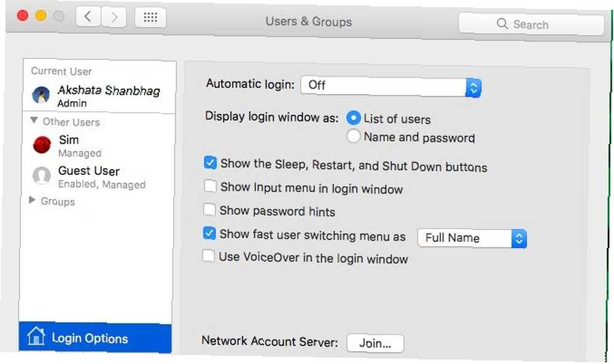Click Akshata Shanbhag's profile picture
The height and width of the screenshot is (364, 614).
(x=41, y=95)
